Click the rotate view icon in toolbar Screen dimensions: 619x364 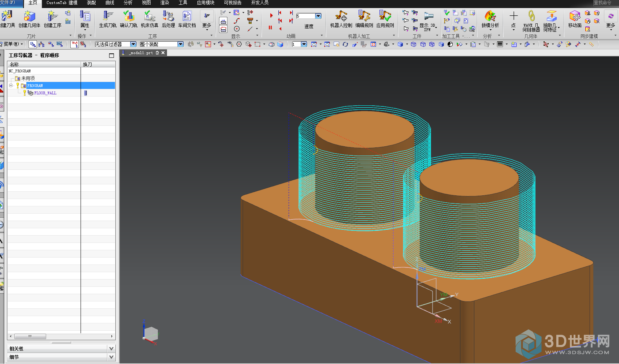(345, 44)
